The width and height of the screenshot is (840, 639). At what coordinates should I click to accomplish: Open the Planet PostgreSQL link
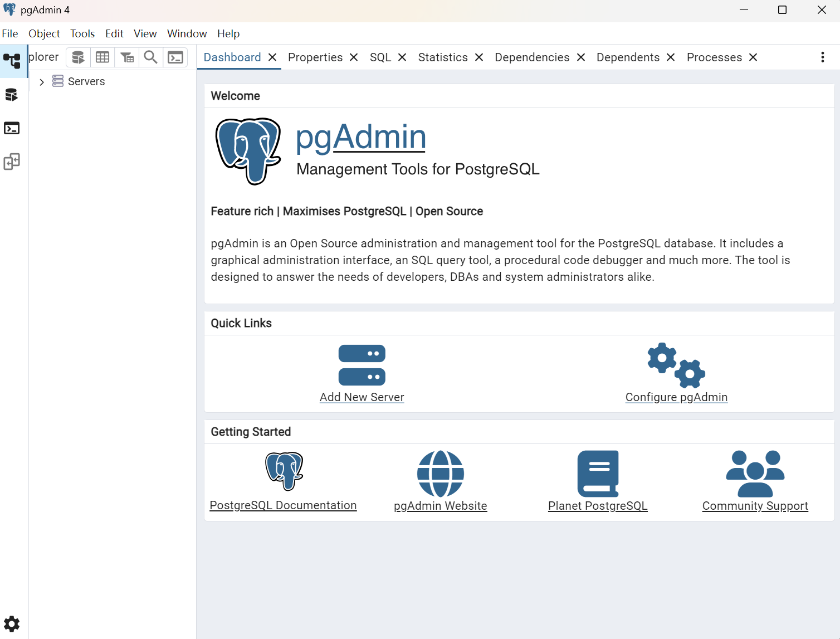[x=598, y=506]
